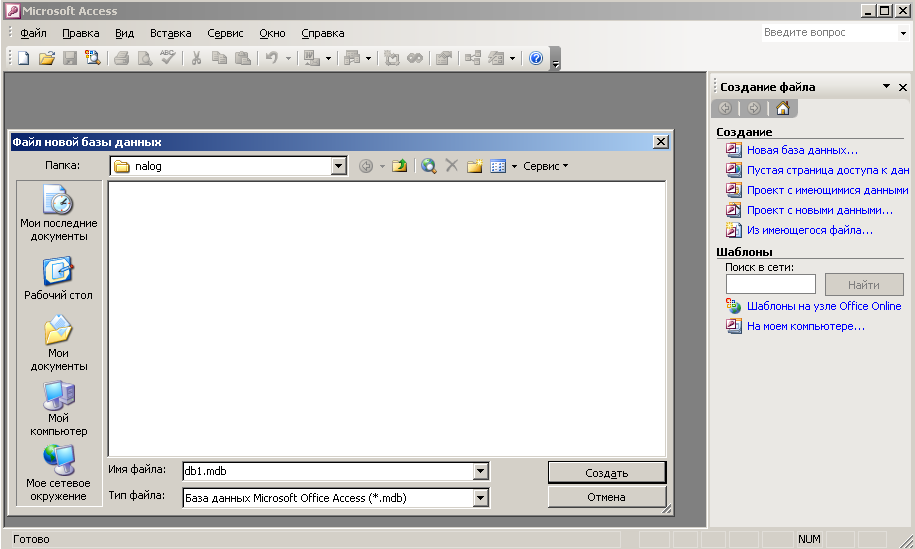Click the Delete X icon in dialog
The image size is (915, 549).
click(x=452, y=166)
